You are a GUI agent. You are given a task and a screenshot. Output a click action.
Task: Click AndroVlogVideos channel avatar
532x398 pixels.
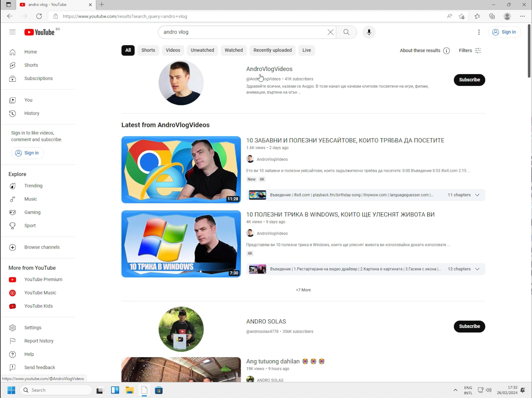(181, 83)
